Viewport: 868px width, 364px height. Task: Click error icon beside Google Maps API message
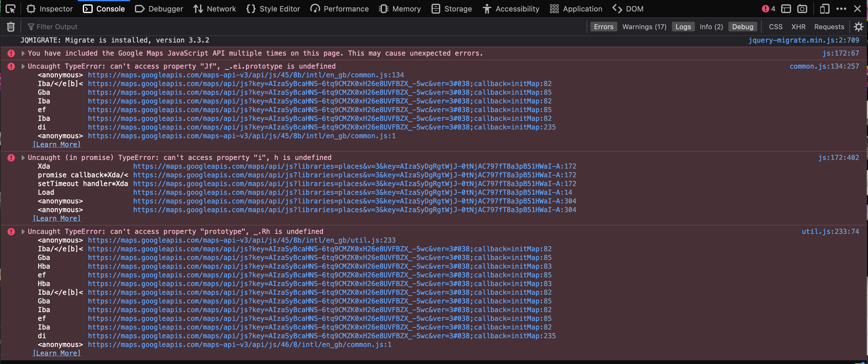11,53
